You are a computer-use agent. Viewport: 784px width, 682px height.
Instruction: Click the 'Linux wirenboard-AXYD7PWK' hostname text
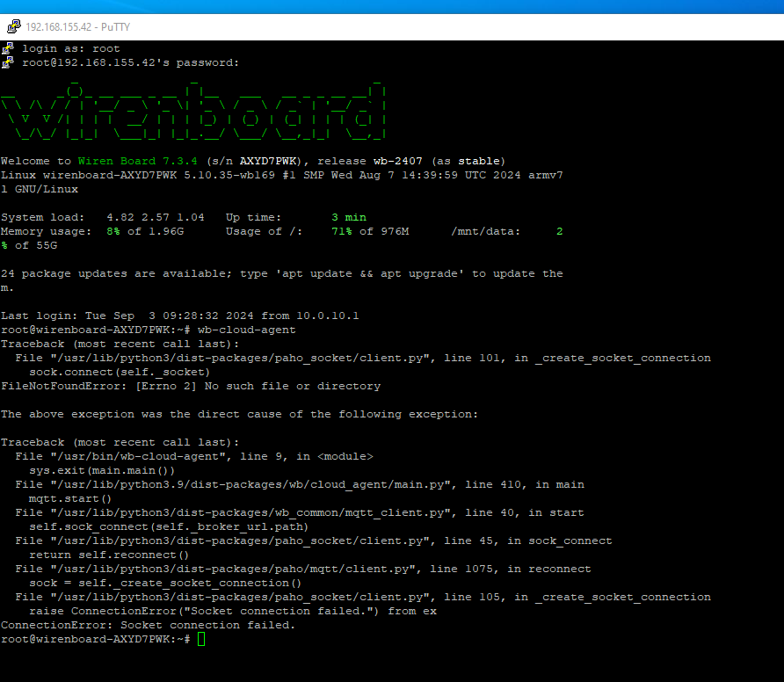click(x=89, y=175)
